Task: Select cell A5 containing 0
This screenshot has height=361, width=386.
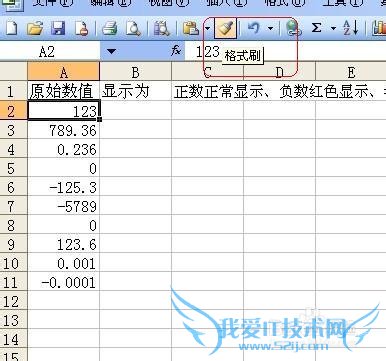Action: [x=63, y=168]
